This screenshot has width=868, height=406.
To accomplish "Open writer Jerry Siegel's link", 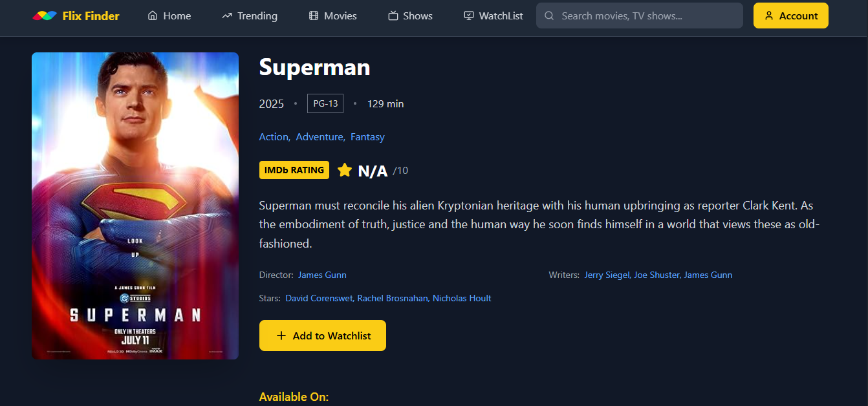I will (607, 275).
